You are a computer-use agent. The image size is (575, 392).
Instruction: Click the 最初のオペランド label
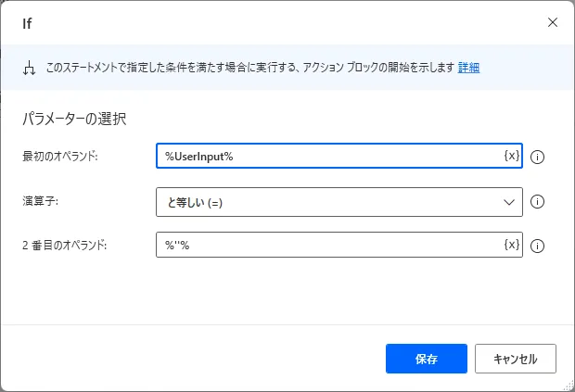coord(59,156)
